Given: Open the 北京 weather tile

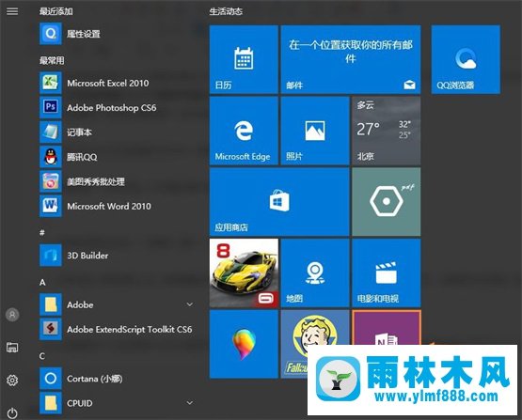Looking at the screenshot, I should (387, 131).
